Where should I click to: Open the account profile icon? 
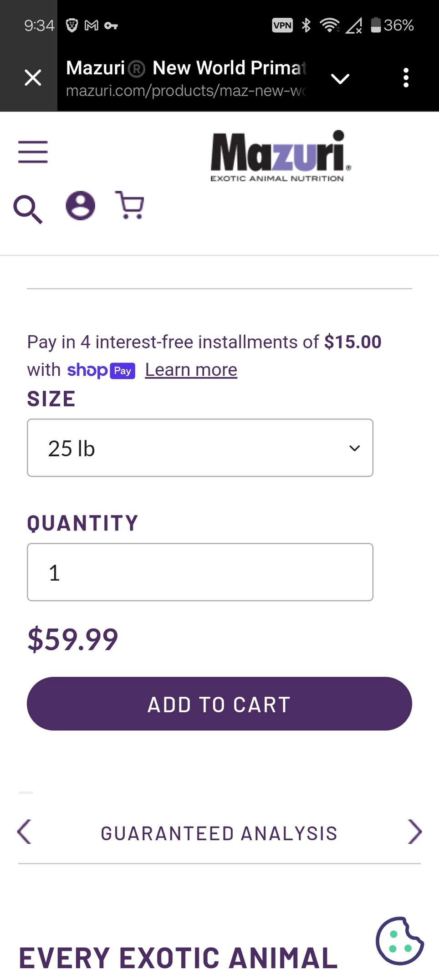pos(81,205)
